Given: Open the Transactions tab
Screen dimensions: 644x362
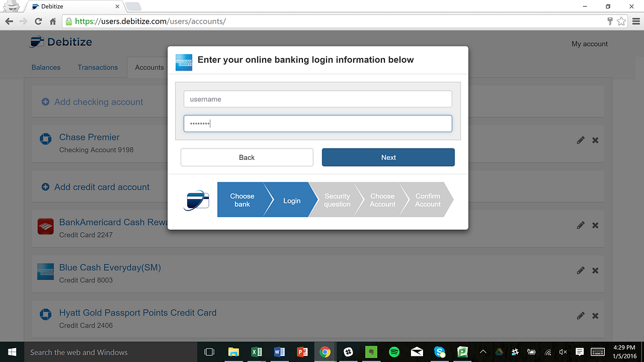Looking at the screenshot, I should click(x=98, y=68).
